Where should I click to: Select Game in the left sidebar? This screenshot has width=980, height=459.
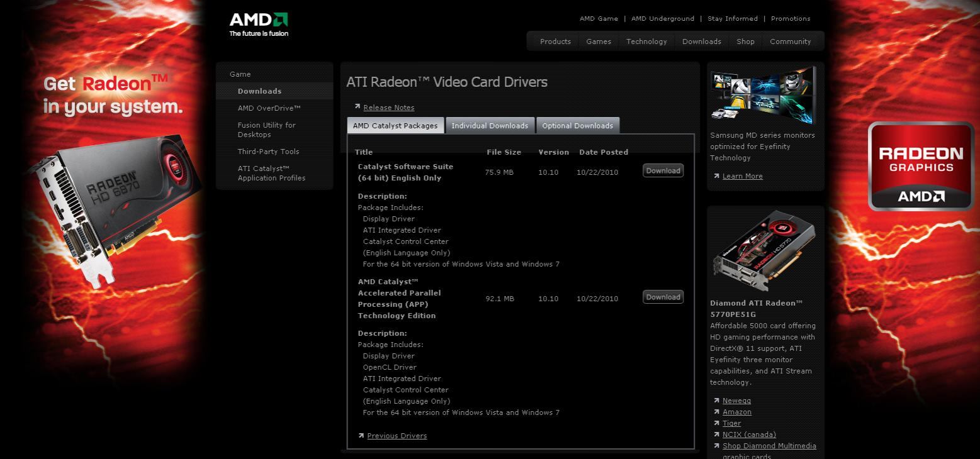[240, 74]
